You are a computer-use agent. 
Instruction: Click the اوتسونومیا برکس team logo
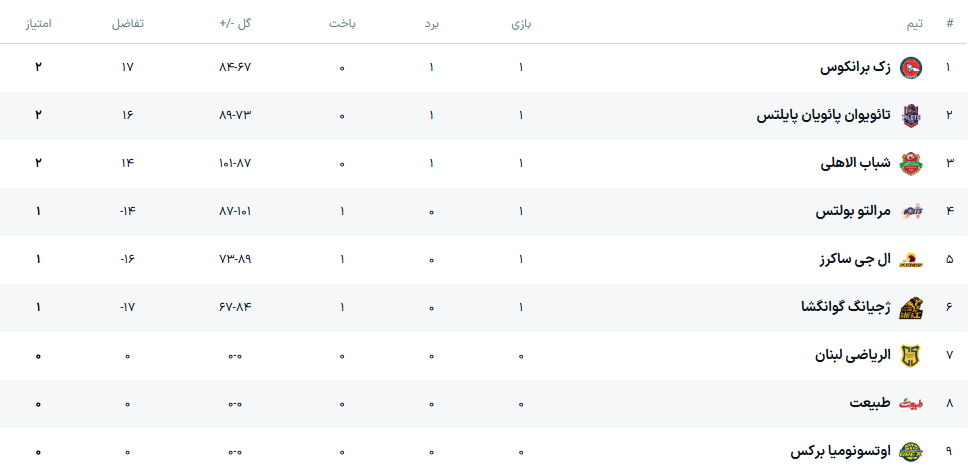pos(911,451)
